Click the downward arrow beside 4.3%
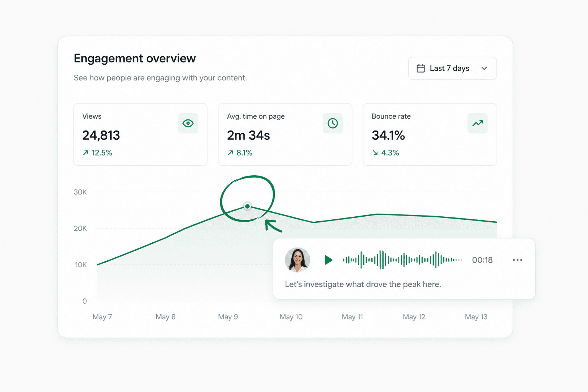588x392 pixels. coord(375,153)
